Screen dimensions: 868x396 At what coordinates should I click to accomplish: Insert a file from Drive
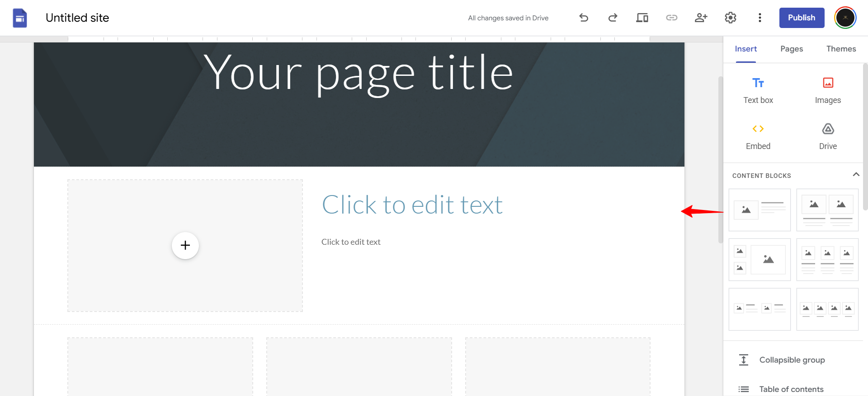tap(828, 136)
